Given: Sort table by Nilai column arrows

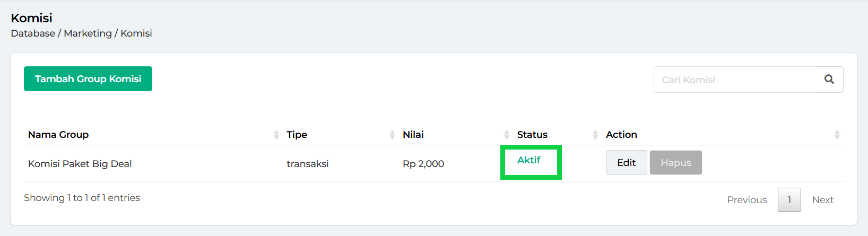Looking at the screenshot, I should coord(507,135).
